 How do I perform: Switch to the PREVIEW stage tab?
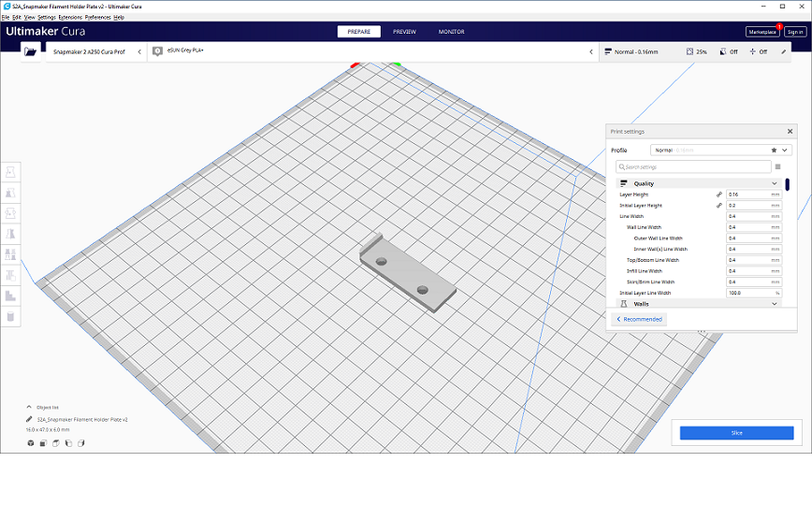coord(404,32)
